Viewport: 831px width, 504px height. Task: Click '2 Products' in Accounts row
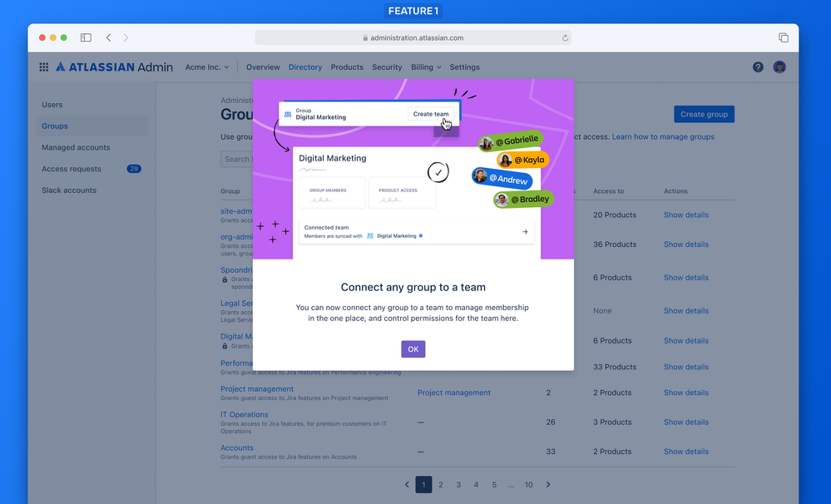click(612, 452)
